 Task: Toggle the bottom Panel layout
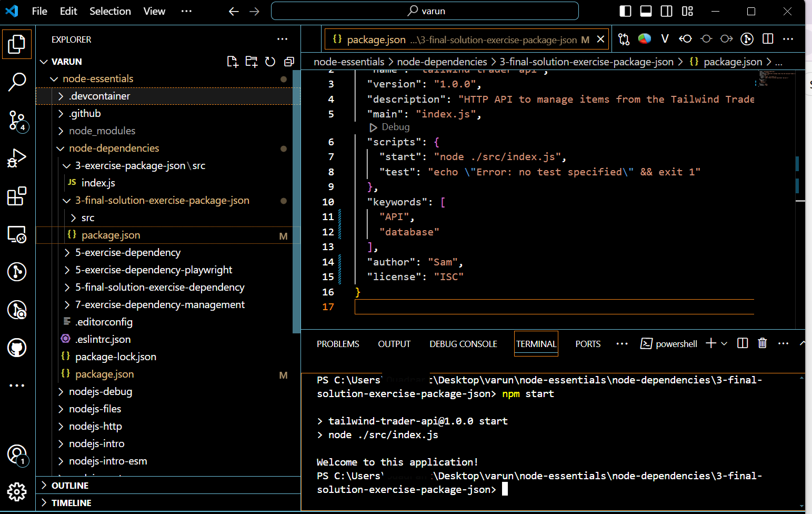pyautogui.click(x=646, y=11)
